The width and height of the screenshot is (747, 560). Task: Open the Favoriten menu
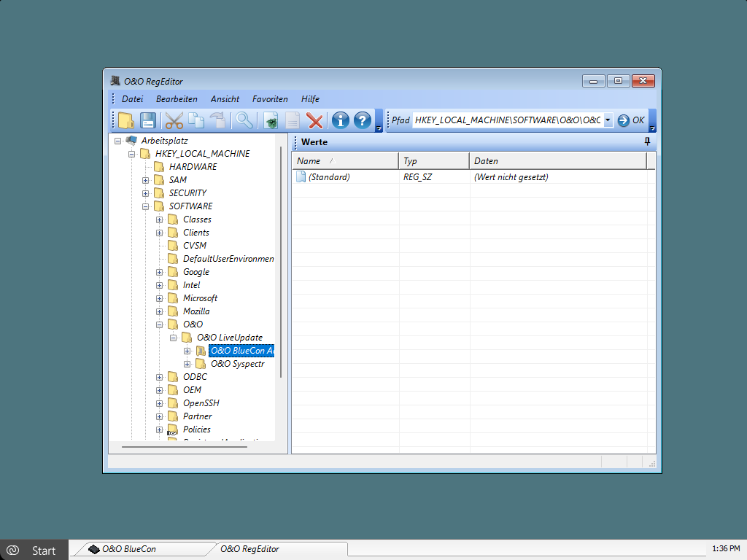[270, 99]
